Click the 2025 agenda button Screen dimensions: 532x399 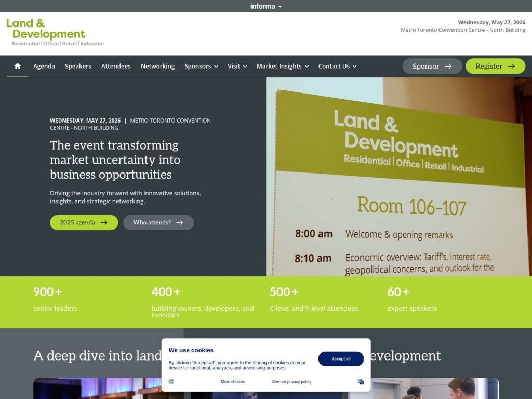click(x=84, y=222)
